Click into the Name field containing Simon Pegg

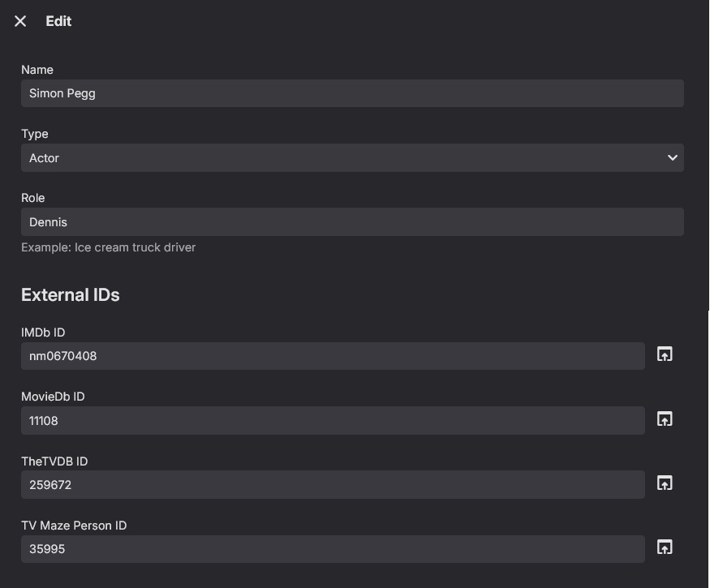point(352,93)
